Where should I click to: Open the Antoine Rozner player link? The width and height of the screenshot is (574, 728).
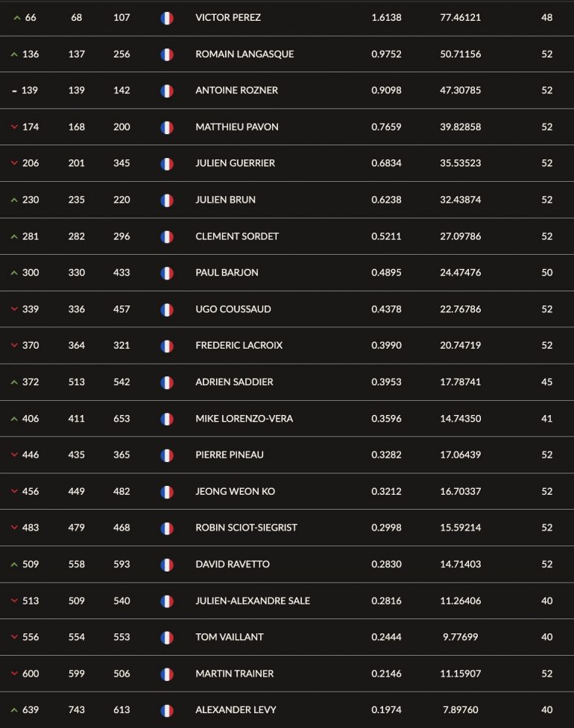(236, 91)
